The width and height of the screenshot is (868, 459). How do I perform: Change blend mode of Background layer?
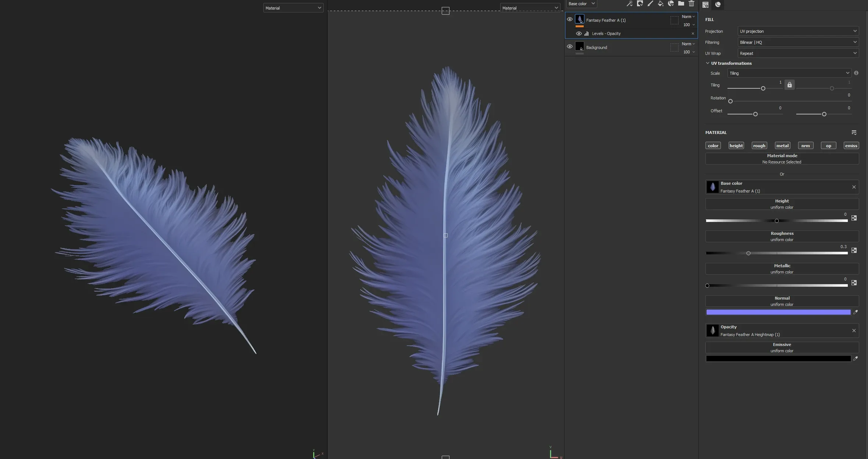click(688, 44)
